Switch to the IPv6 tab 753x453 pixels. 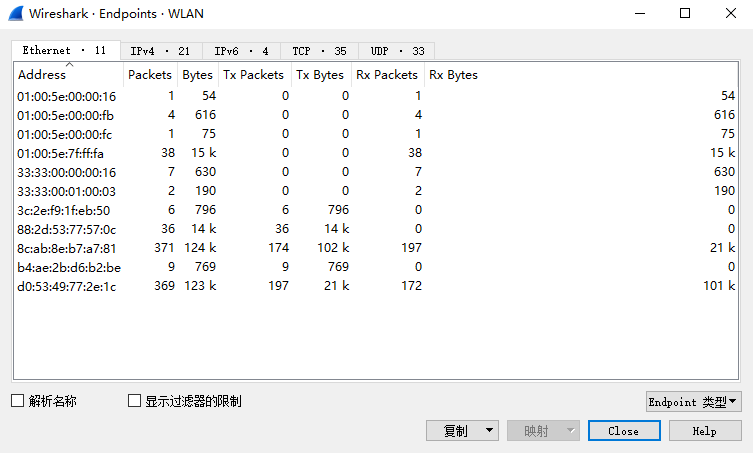241,51
